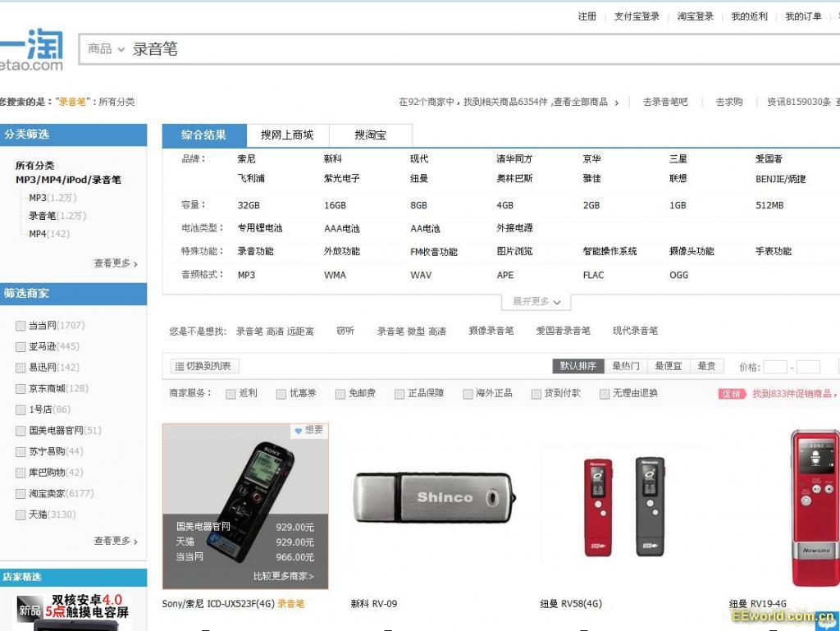Enable the 货到付款 service checkbox

pyautogui.click(x=536, y=394)
